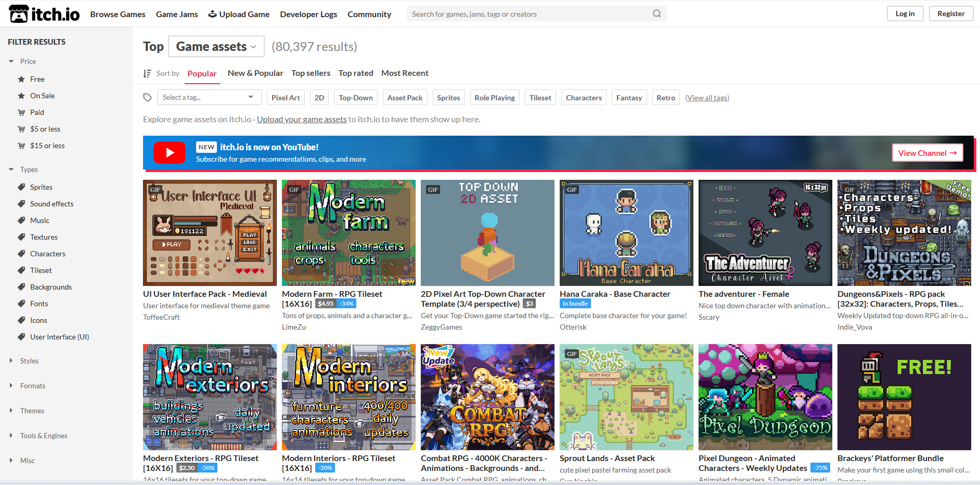980x485 pixels.
Task: Click the YouTube play logo in banner
Action: [x=170, y=153]
